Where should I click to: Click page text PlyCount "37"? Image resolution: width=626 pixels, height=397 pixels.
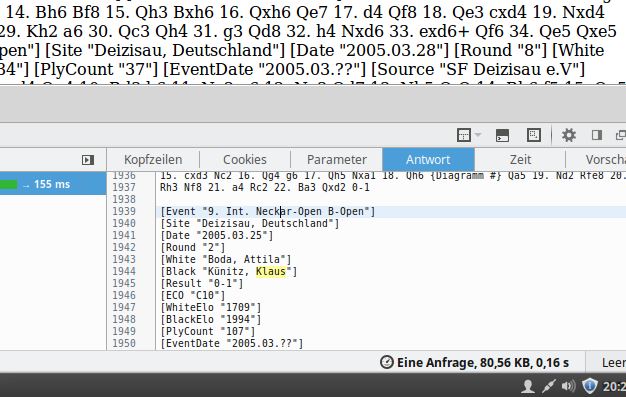pos(96,69)
